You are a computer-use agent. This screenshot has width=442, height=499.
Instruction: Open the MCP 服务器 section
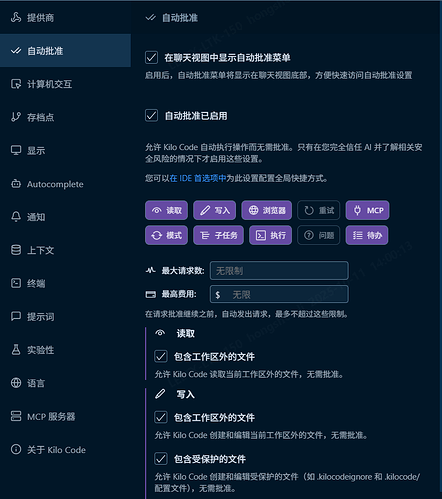[65, 416]
